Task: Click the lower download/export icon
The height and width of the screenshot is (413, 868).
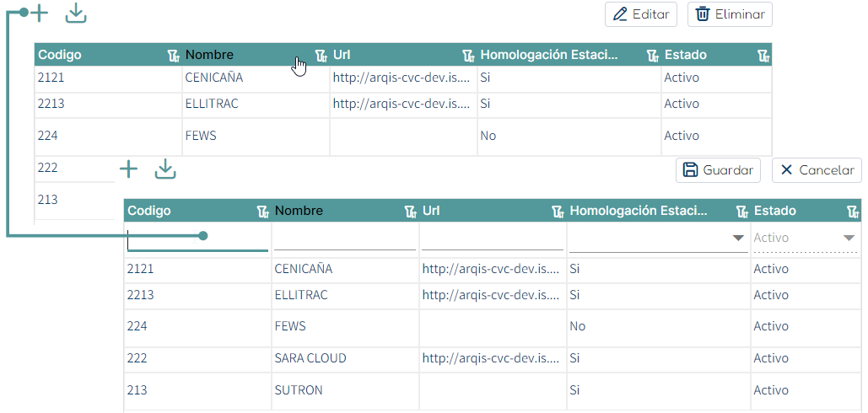Action: tap(165, 169)
